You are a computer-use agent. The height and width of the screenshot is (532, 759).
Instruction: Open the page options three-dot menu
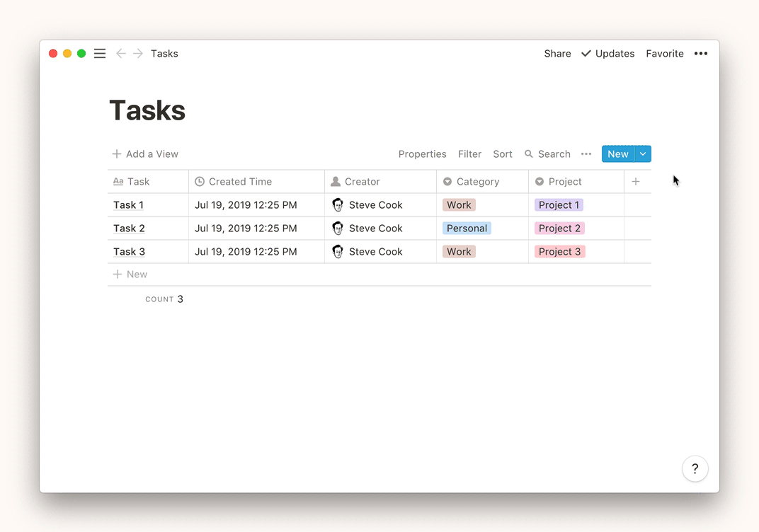tap(700, 54)
